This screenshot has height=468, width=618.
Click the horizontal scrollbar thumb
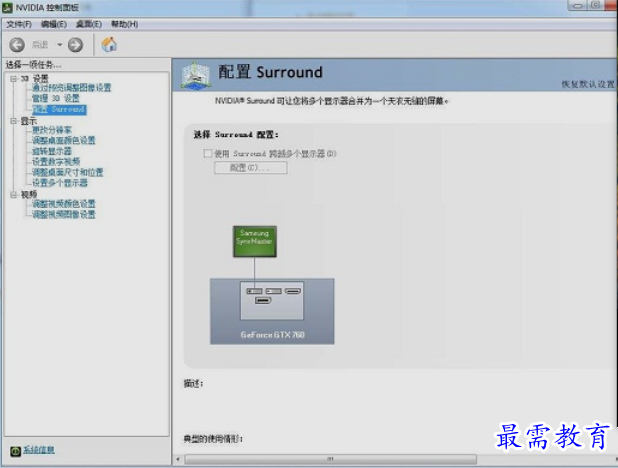[x=330, y=459]
